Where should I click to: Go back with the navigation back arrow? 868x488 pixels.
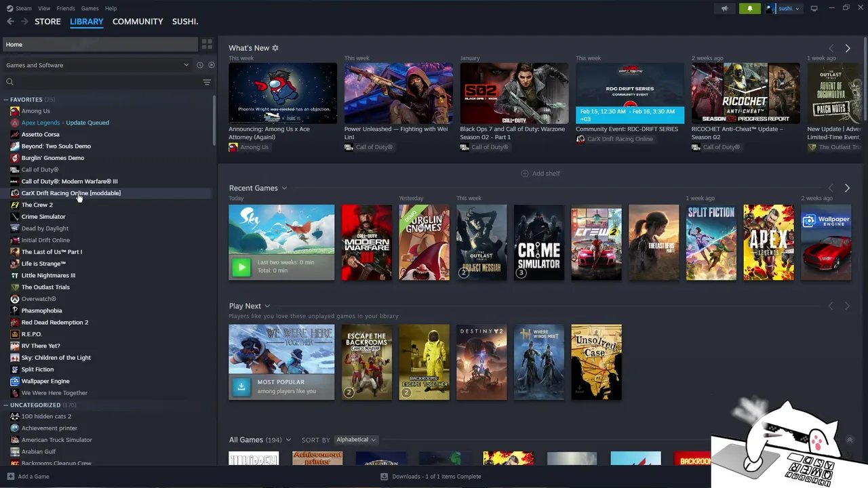(10, 22)
